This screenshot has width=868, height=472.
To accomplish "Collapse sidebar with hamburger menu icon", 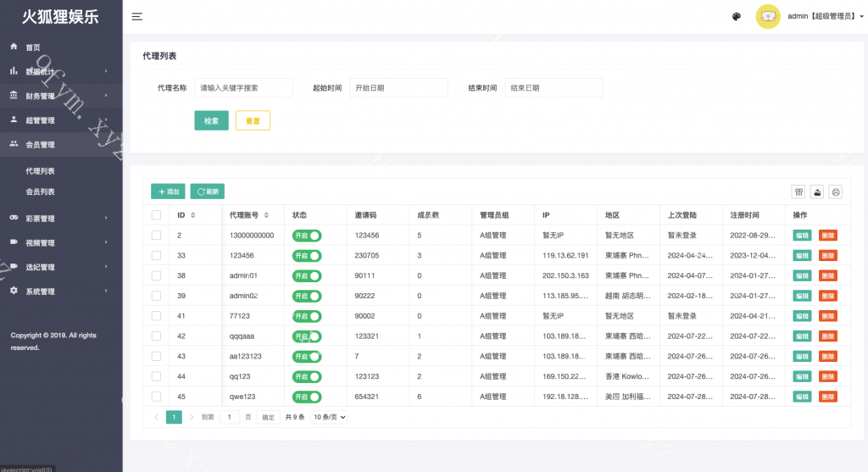I will (x=136, y=17).
